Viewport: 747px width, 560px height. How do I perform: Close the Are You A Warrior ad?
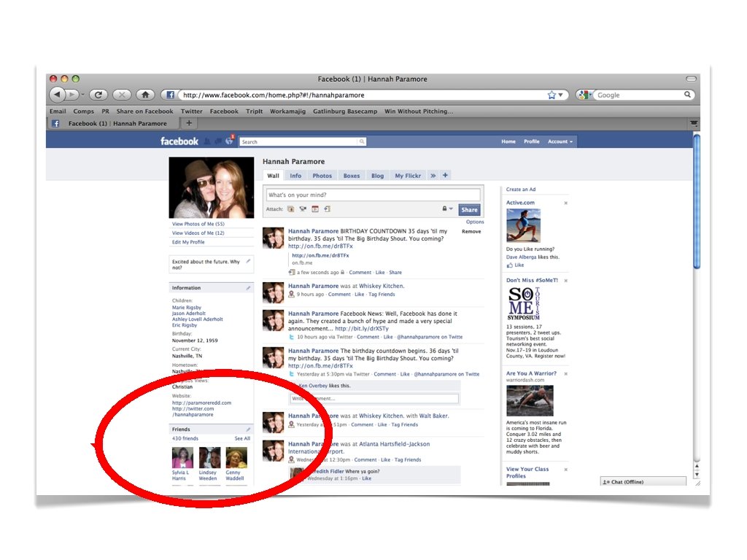(x=566, y=374)
